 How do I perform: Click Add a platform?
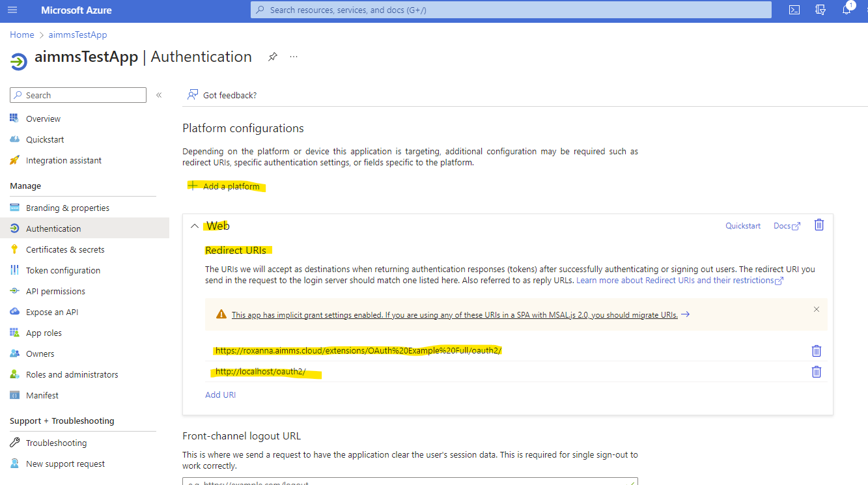[x=224, y=186]
